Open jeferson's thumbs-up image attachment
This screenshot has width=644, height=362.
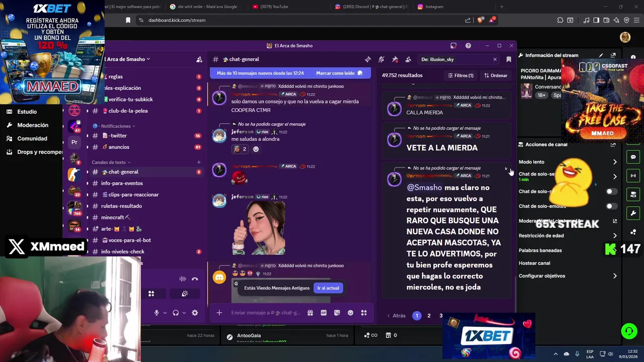[x=259, y=229]
